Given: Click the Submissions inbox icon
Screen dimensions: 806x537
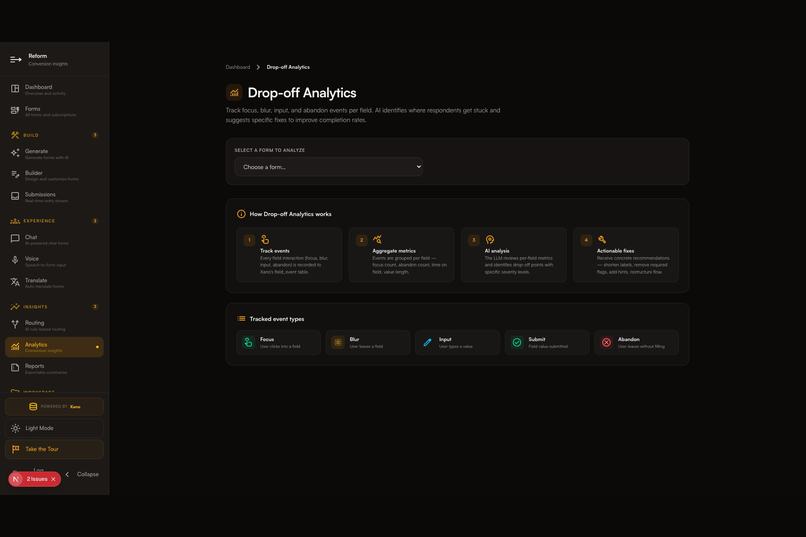Looking at the screenshot, I should click(x=15, y=196).
